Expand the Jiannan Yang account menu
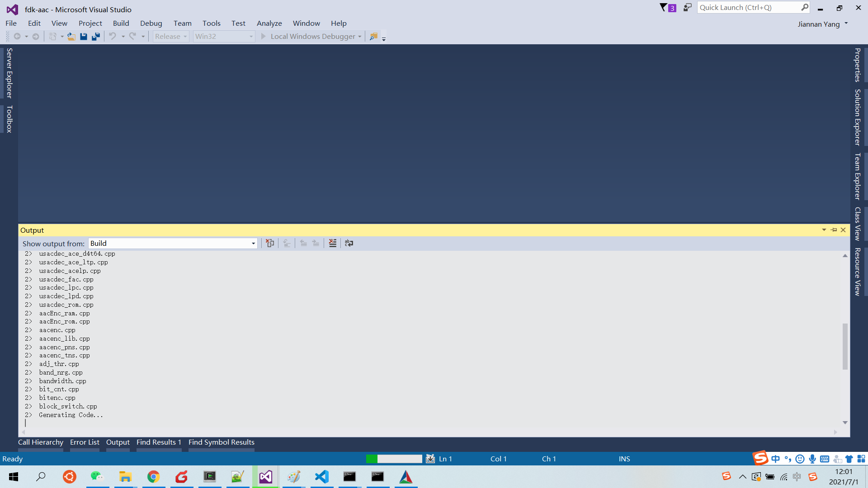The height and width of the screenshot is (488, 868). tap(823, 24)
